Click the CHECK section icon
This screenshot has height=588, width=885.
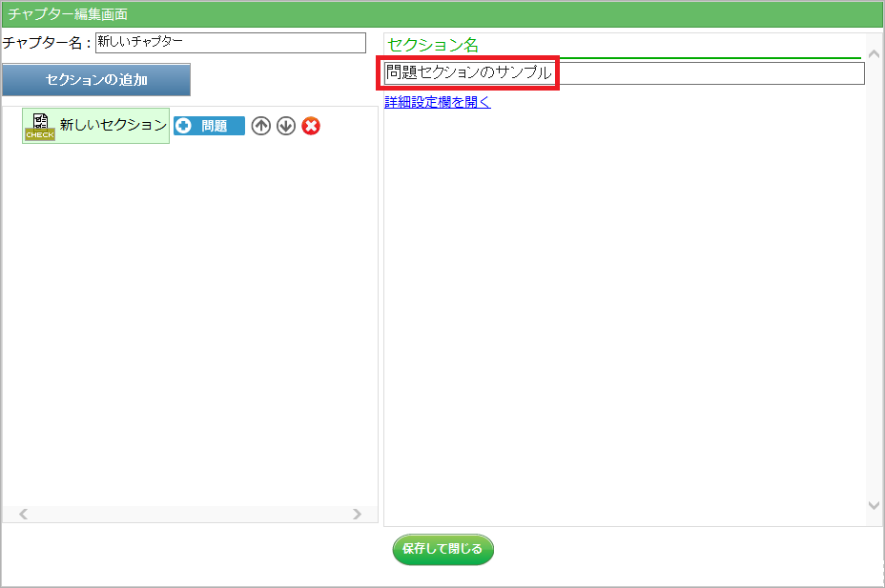[x=40, y=127]
